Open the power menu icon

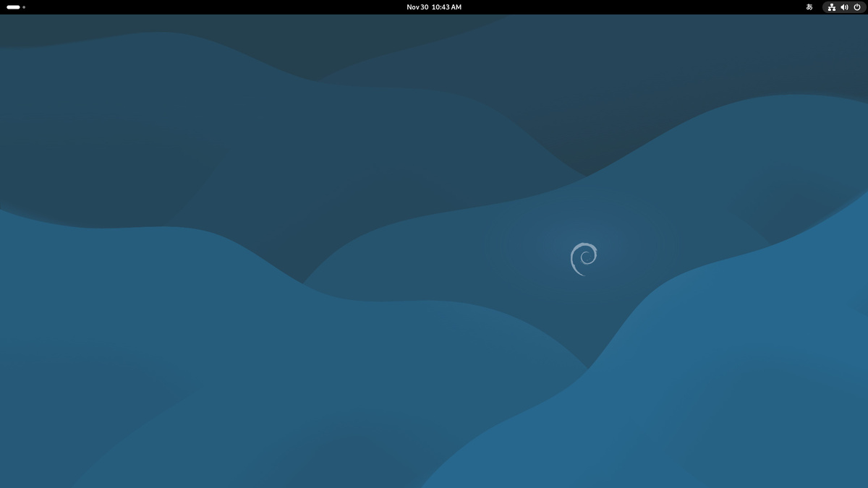(857, 7)
